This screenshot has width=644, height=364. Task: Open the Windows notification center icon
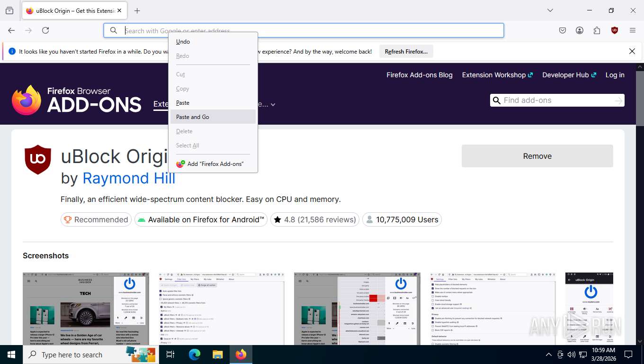(628, 355)
